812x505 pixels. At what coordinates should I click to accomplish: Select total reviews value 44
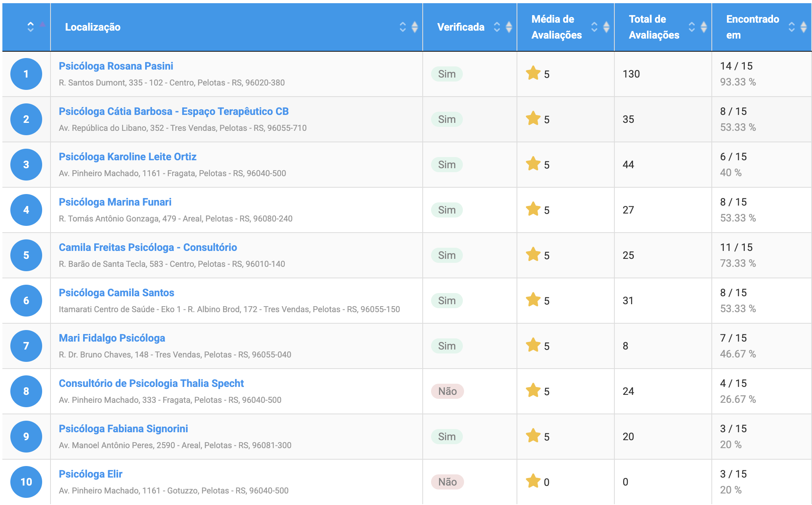(628, 165)
